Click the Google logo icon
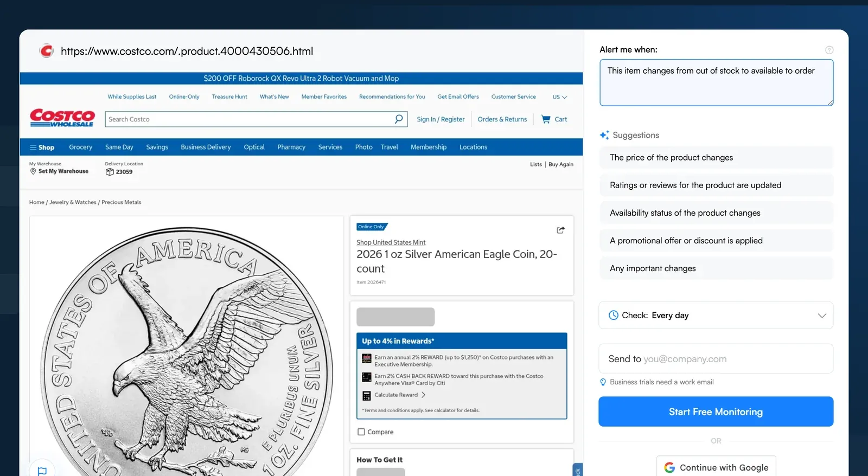The image size is (868, 476). 669,467
